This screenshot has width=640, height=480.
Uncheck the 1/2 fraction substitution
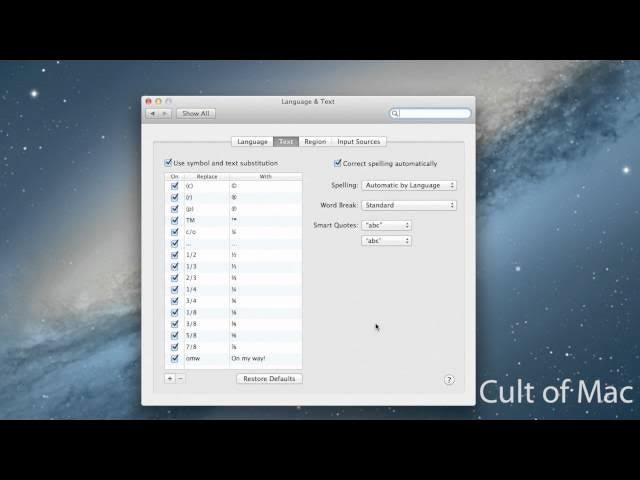point(175,255)
